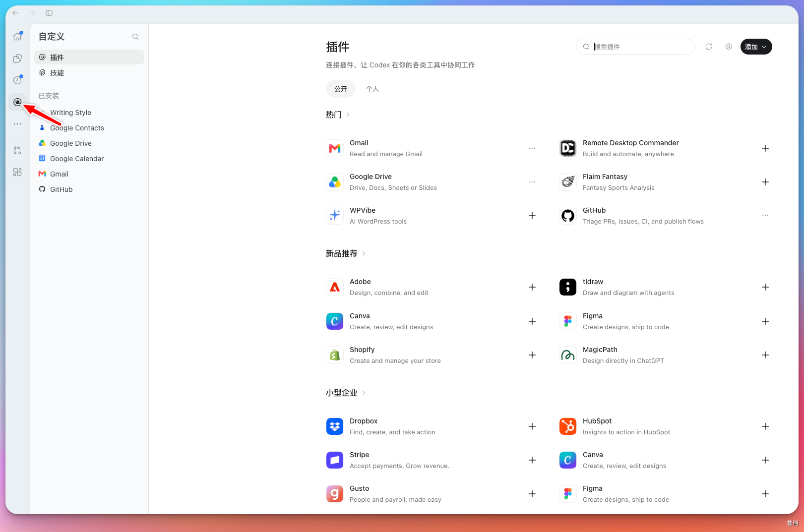The height and width of the screenshot is (532, 804).
Task: Add the Adobe plugin
Action: click(x=532, y=287)
